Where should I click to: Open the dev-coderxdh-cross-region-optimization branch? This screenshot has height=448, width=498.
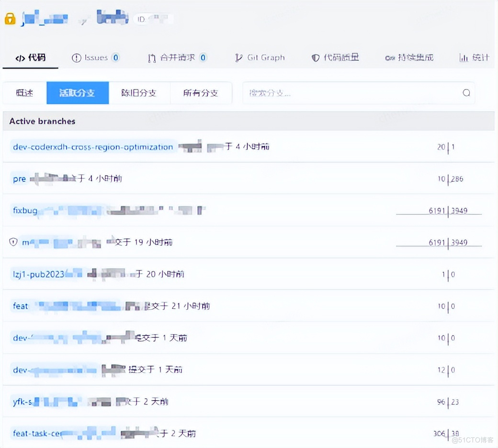click(x=93, y=147)
